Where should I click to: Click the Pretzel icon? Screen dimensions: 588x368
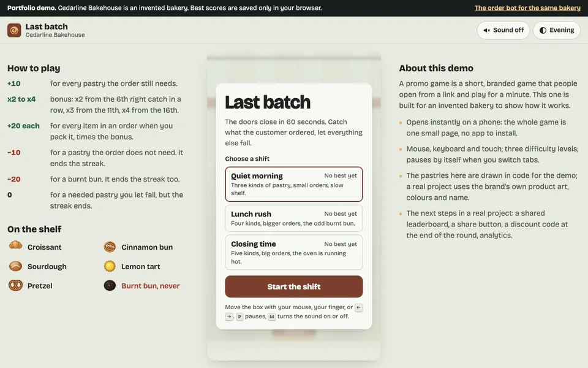click(x=16, y=285)
